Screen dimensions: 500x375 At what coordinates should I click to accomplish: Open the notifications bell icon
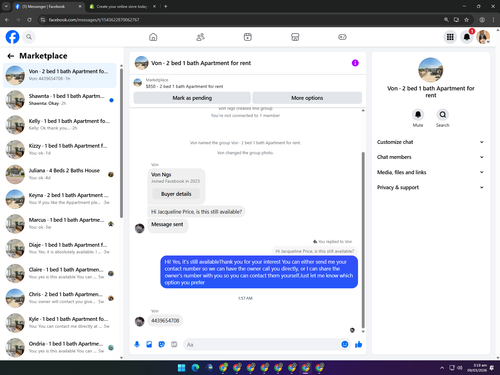point(467,37)
